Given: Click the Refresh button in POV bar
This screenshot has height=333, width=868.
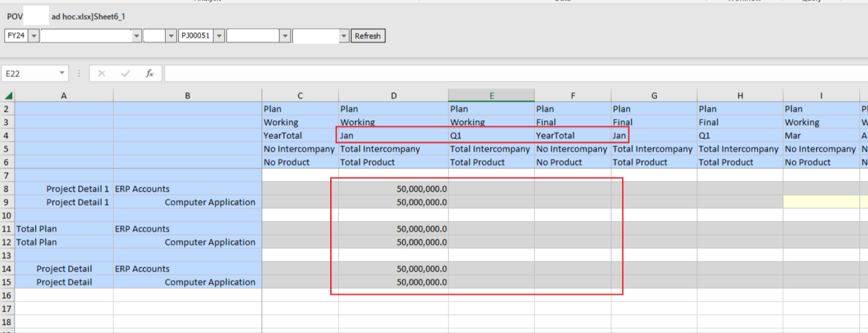Looking at the screenshot, I should tap(368, 36).
